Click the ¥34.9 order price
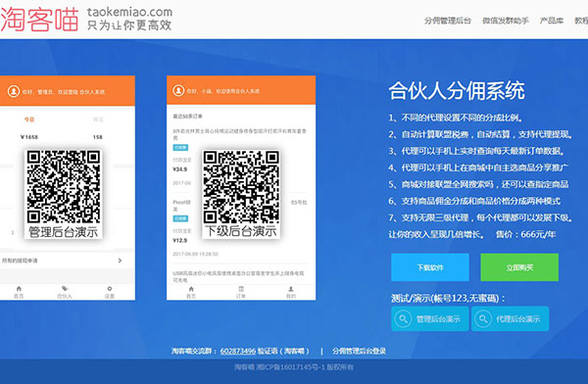This screenshot has width=588, height=384. coord(179,169)
